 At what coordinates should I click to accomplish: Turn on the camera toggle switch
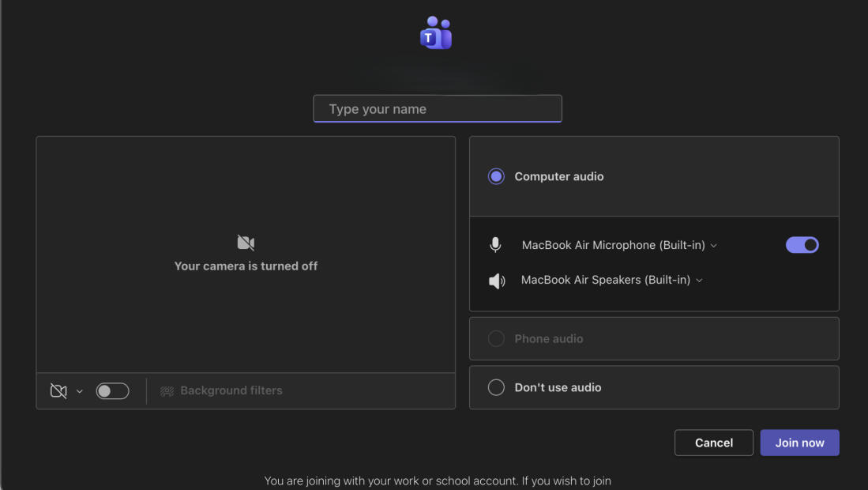pos(112,391)
